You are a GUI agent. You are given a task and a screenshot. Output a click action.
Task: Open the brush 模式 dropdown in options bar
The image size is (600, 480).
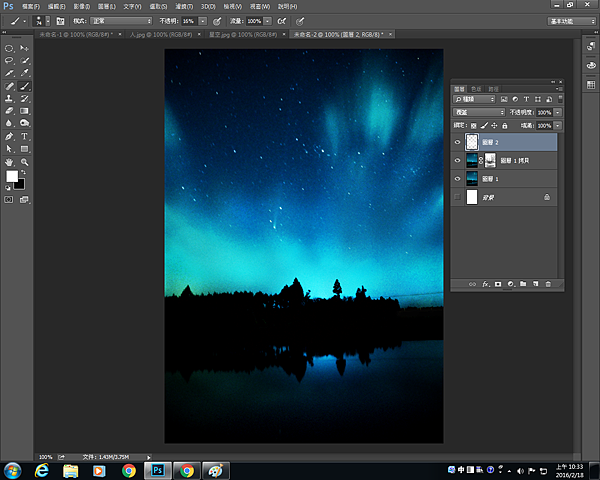119,20
